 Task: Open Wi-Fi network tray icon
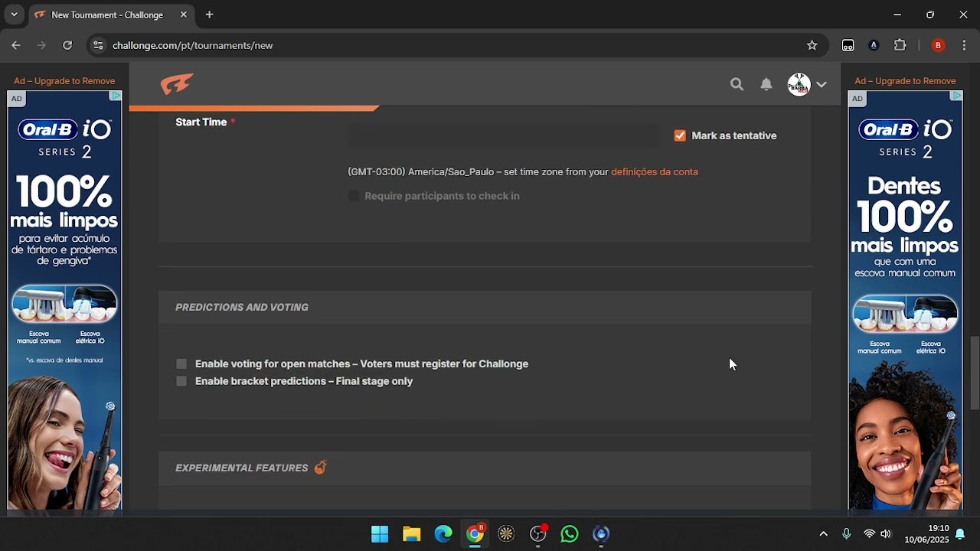coord(869,534)
